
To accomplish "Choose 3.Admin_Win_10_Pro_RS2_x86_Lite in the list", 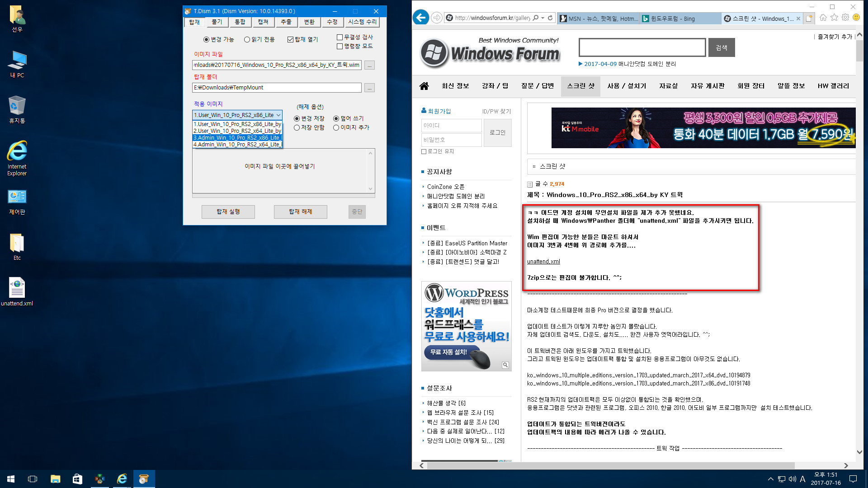I will (237, 138).
